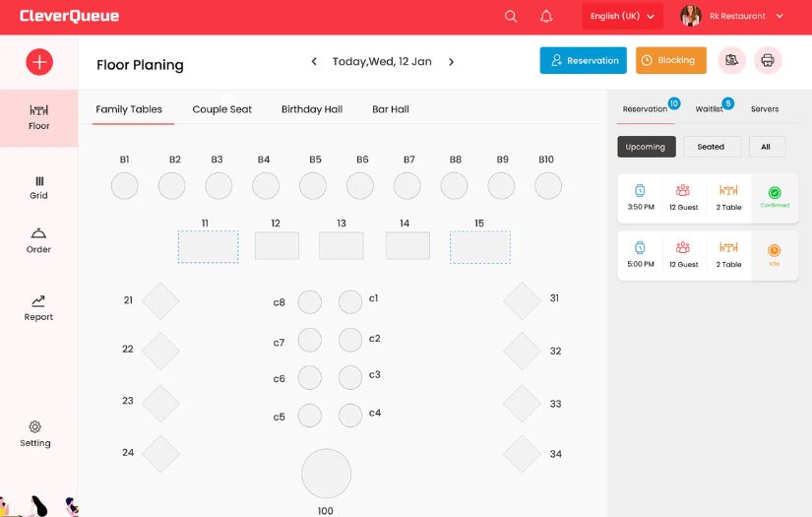Open Reservation panel tab
The height and width of the screenshot is (517, 812).
tap(646, 109)
